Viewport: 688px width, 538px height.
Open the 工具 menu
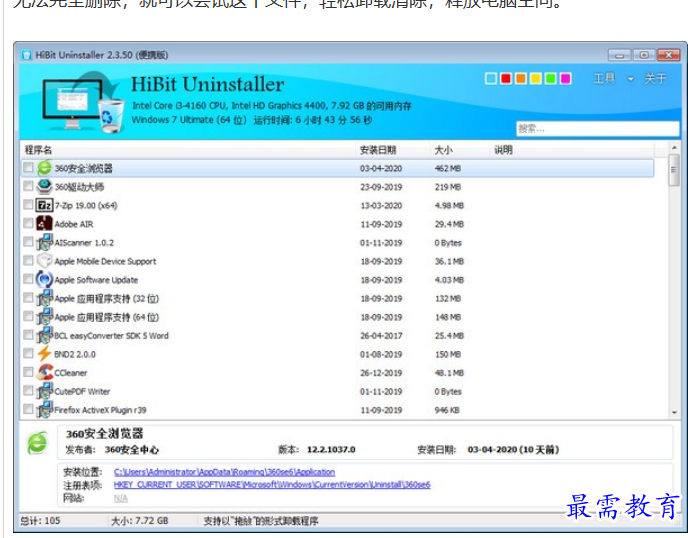tap(604, 79)
